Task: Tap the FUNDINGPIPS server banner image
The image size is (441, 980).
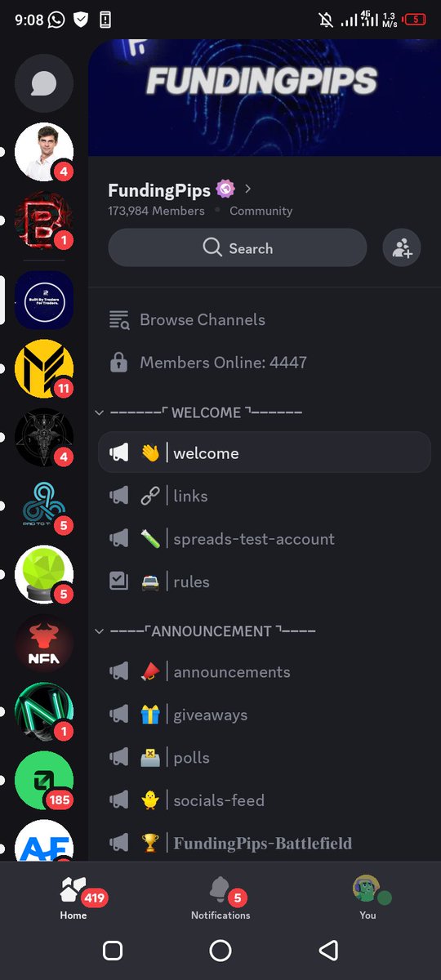Action: click(265, 98)
